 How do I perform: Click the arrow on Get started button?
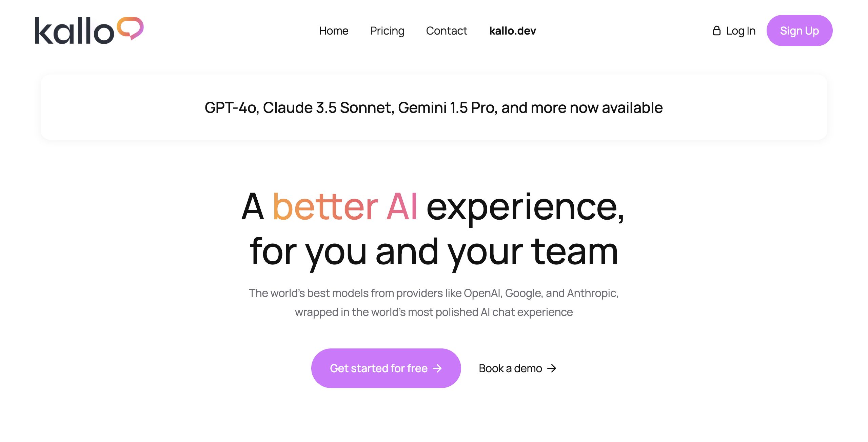tap(437, 368)
